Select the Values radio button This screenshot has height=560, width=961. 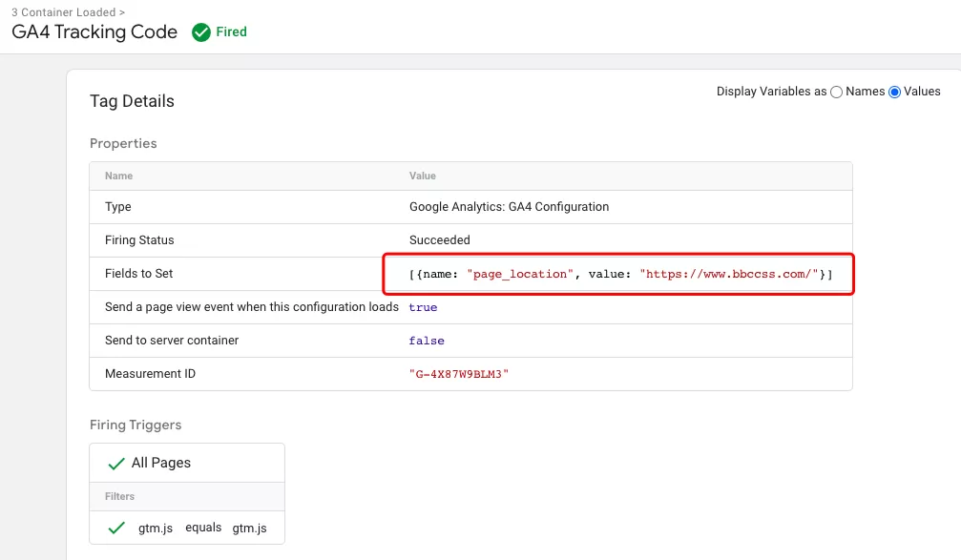894,92
